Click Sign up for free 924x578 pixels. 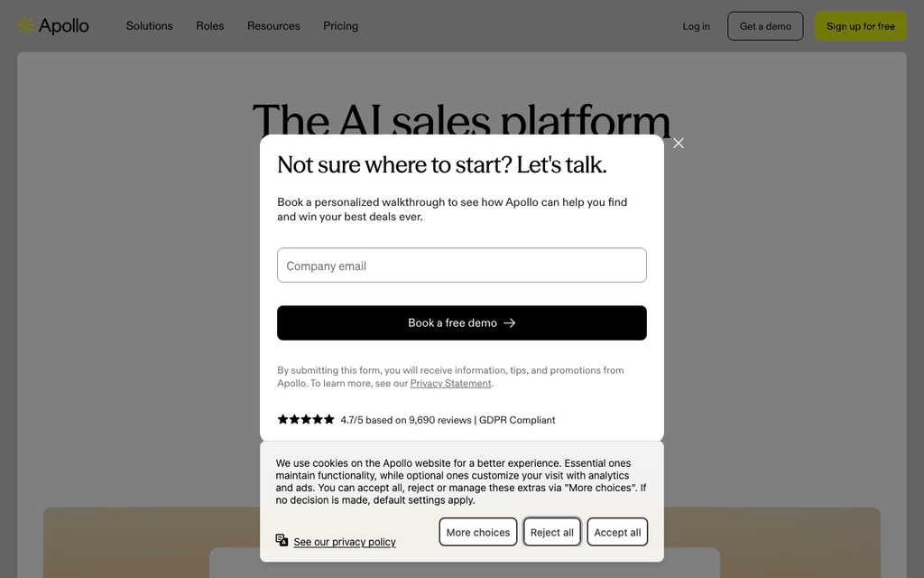860,26
